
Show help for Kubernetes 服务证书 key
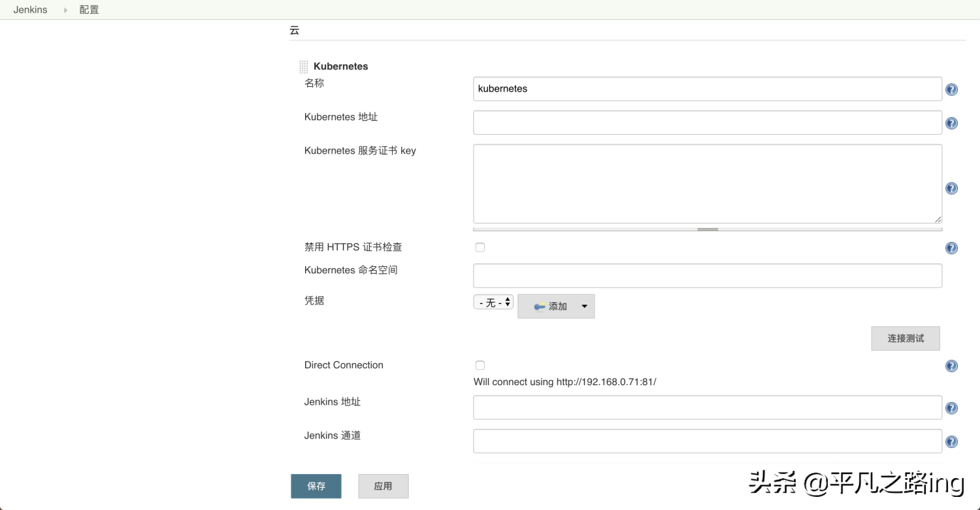click(x=951, y=188)
